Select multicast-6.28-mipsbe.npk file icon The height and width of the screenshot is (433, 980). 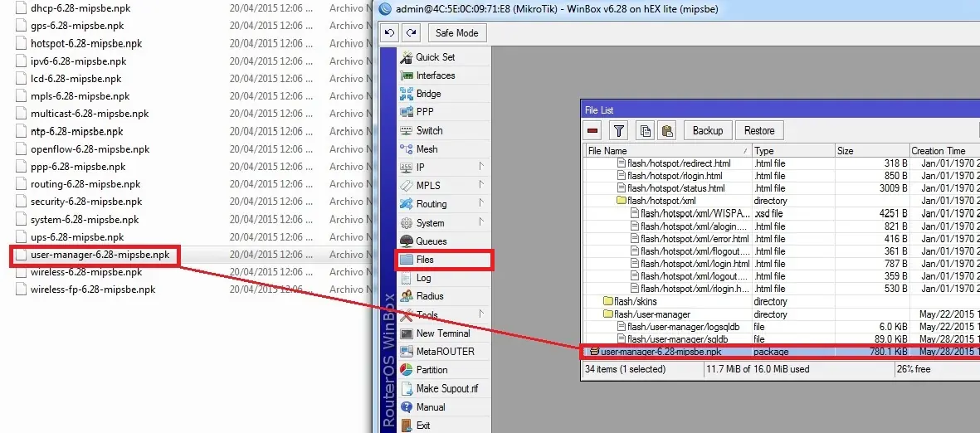click(x=21, y=114)
